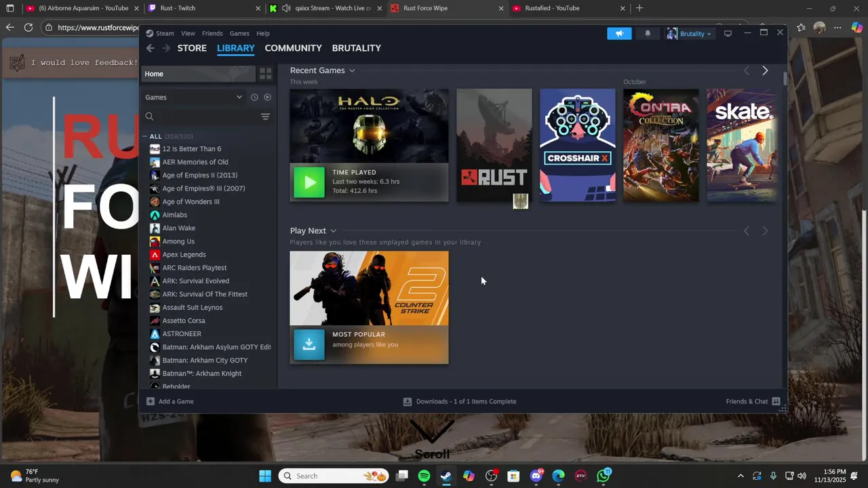Image resolution: width=868 pixels, height=488 pixels.
Task: Go back using Steam's back arrow
Action: coord(150,48)
